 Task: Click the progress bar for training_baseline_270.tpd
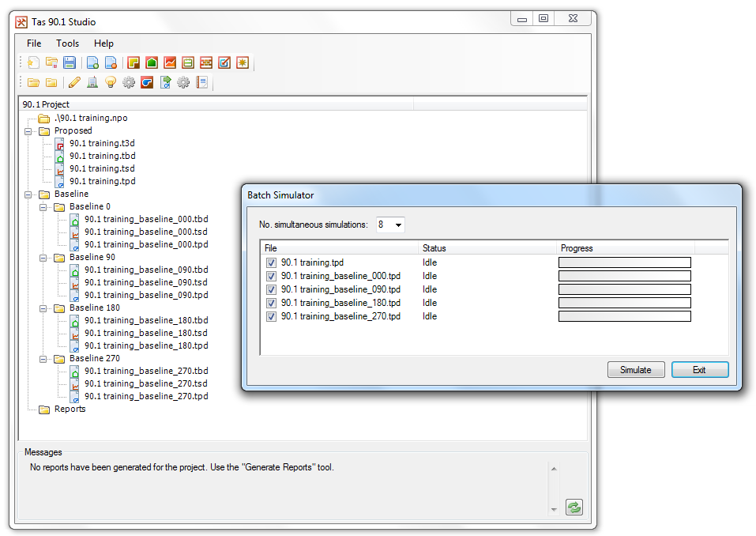(x=624, y=316)
